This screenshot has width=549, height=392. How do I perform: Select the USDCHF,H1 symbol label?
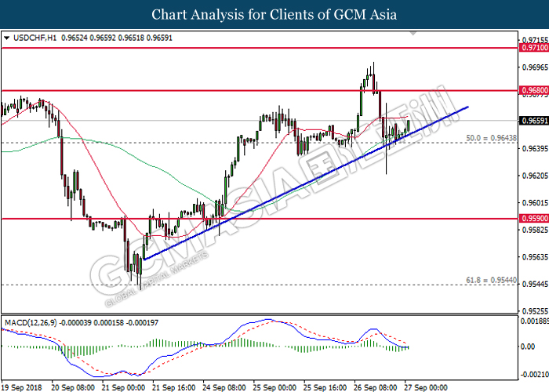pyautogui.click(x=35, y=38)
